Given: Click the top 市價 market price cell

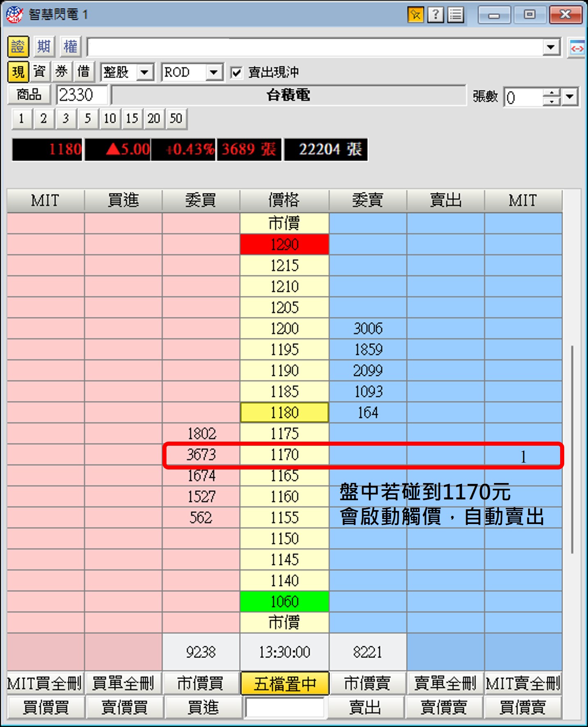Looking at the screenshot, I should [x=285, y=223].
